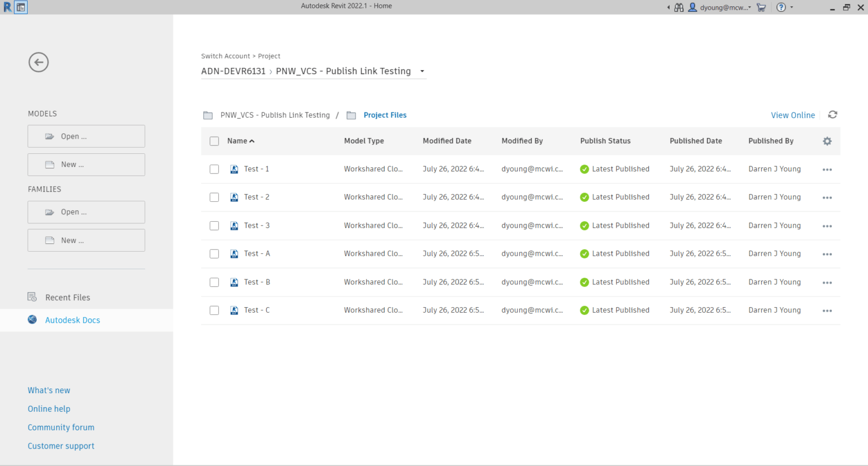Viewport: 868px width, 466px height.
Task: Click the Test - A model file icon
Action: click(234, 254)
